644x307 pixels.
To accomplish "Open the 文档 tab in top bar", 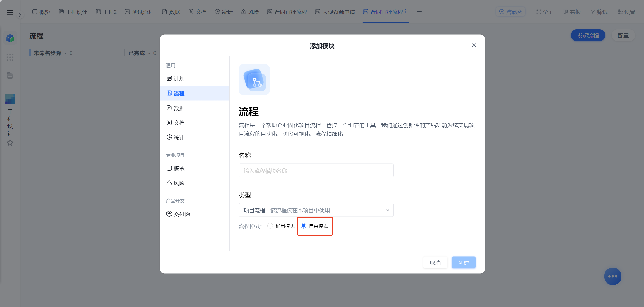I will point(197,12).
